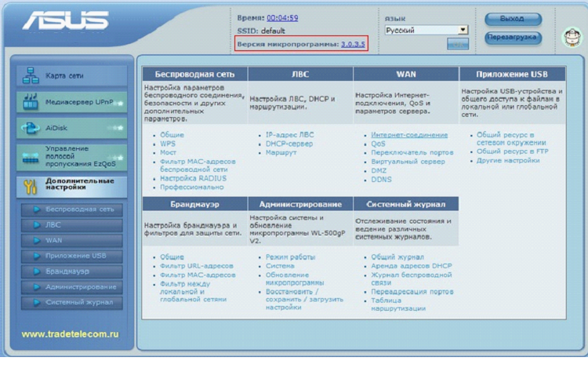This screenshot has width=588, height=372.
Task: Click the firmware version 3.0.3.5 link
Action: click(353, 44)
